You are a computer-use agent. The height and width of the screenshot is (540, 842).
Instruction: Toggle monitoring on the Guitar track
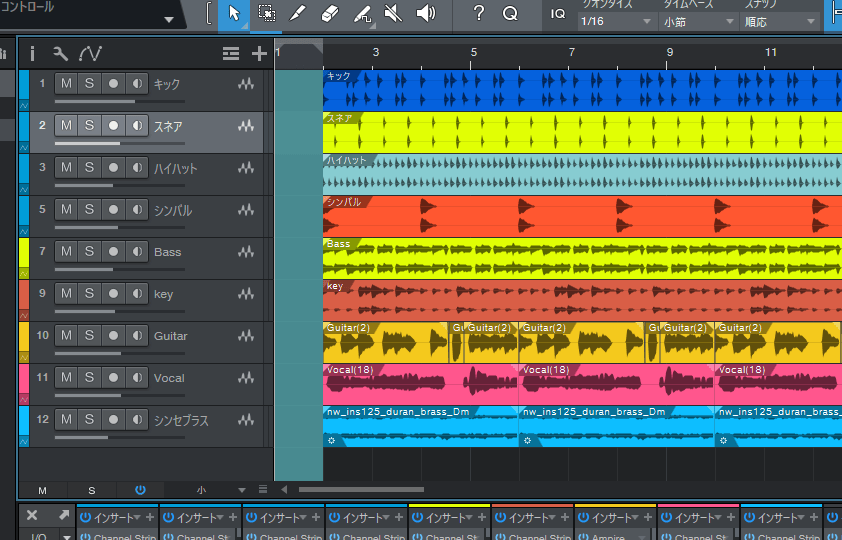tap(136, 336)
